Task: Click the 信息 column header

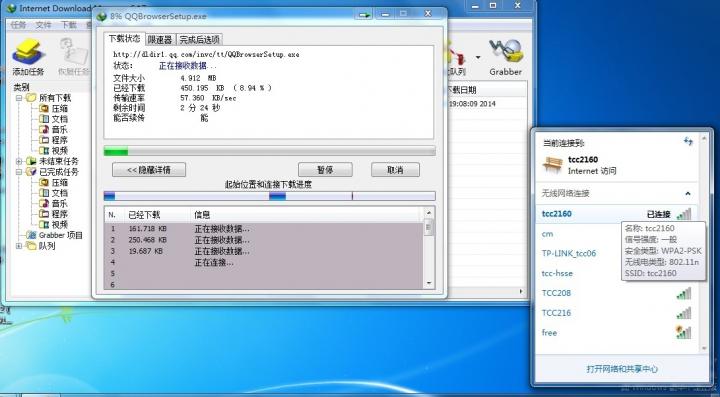Action: point(202,215)
